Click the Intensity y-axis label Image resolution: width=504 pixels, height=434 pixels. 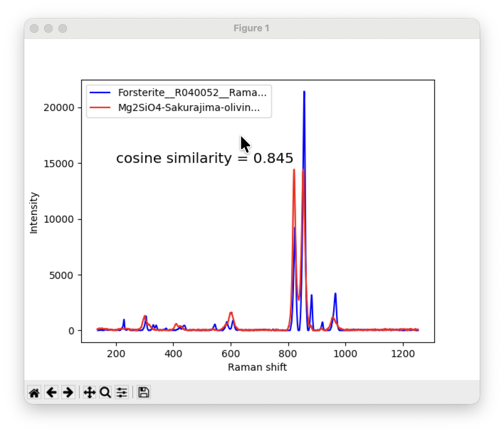tap(34, 213)
